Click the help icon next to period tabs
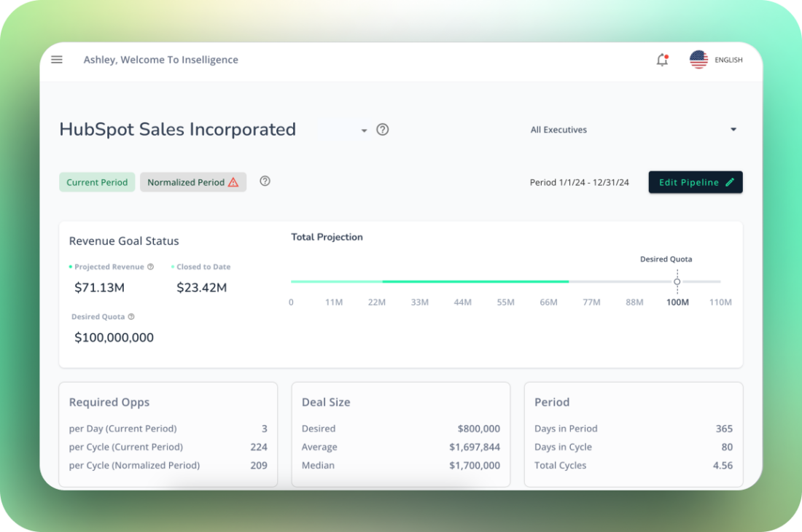 pyautogui.click(x=264, y=180)
